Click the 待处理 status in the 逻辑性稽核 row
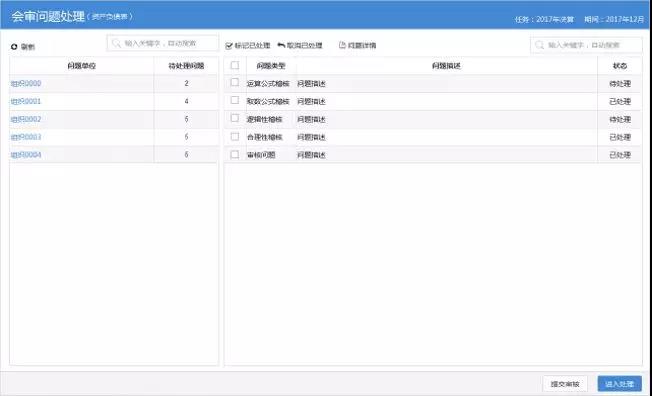 (x=620, y=119)
